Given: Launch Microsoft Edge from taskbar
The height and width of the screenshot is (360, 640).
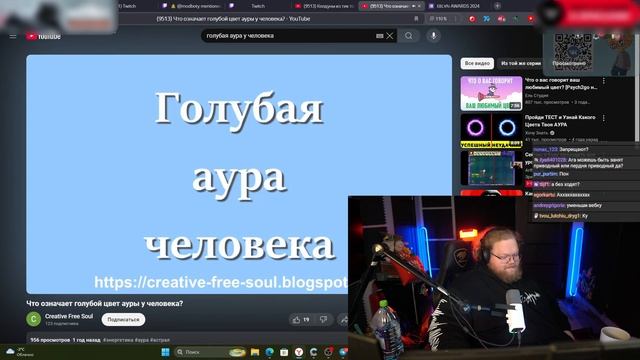Looking at the screenshot, I should tap(270, 352).
